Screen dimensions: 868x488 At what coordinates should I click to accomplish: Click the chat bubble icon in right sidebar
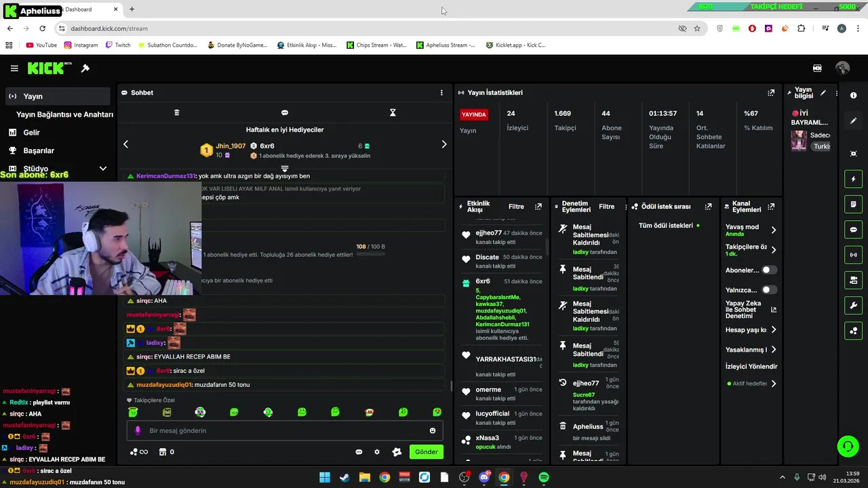pyautogui.click(x=854, y=230)
